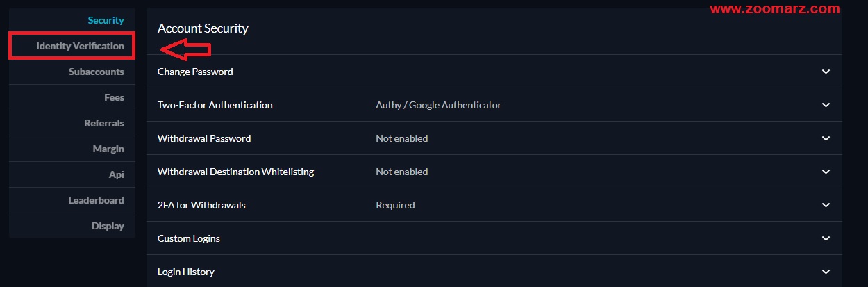The image size is (868, 287).
Task: Select Margin in the sidebar
Action: (108, 149)
